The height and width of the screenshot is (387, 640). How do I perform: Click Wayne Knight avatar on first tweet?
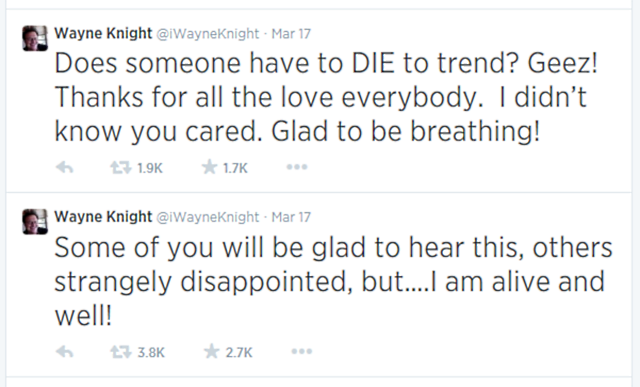pyautogui.click(x=35, y=38)
